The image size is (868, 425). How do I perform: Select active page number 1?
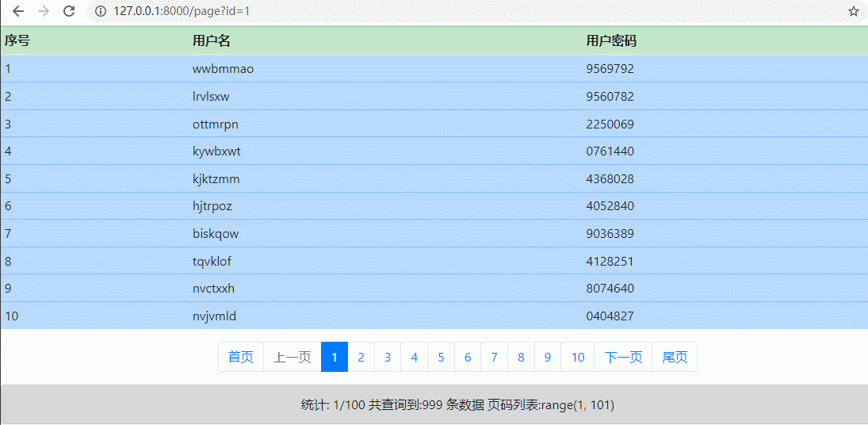pyautogui.click(x=335, y=357)
